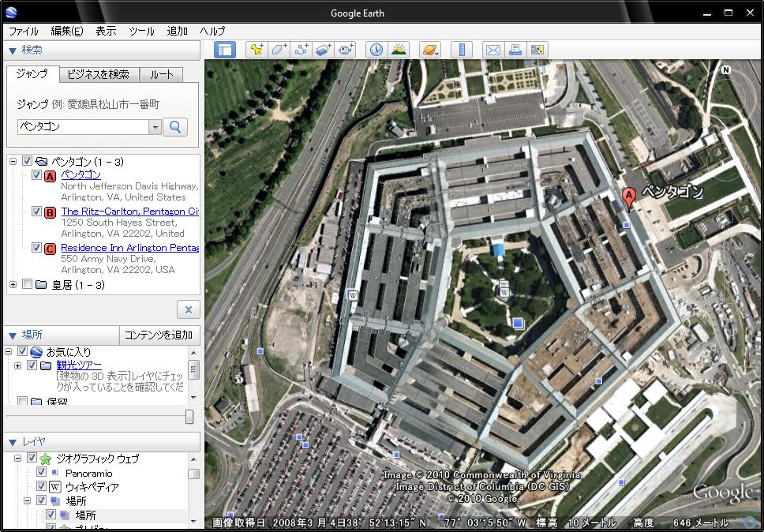Add a path from the toolbar
The width and height of the screenshot is (764, 532).
click(x=301, y=50)
